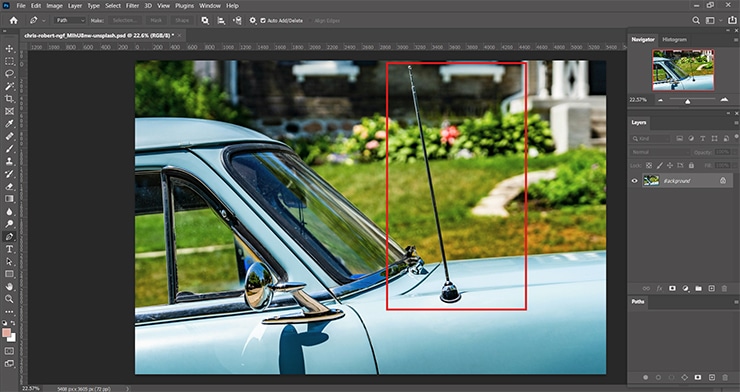Select the Lasso tool
The image size is (740, 392).
(x=9, y=74)
